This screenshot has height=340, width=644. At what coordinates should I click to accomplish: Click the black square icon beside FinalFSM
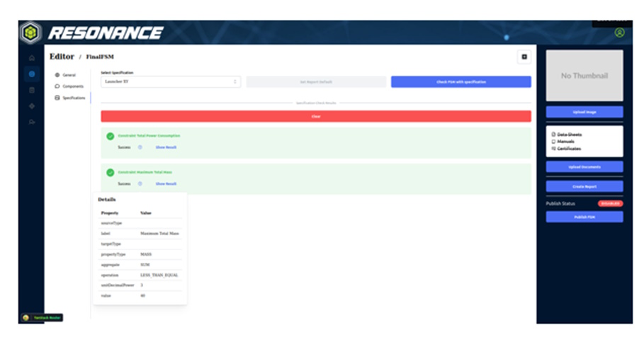coord(524,57)
